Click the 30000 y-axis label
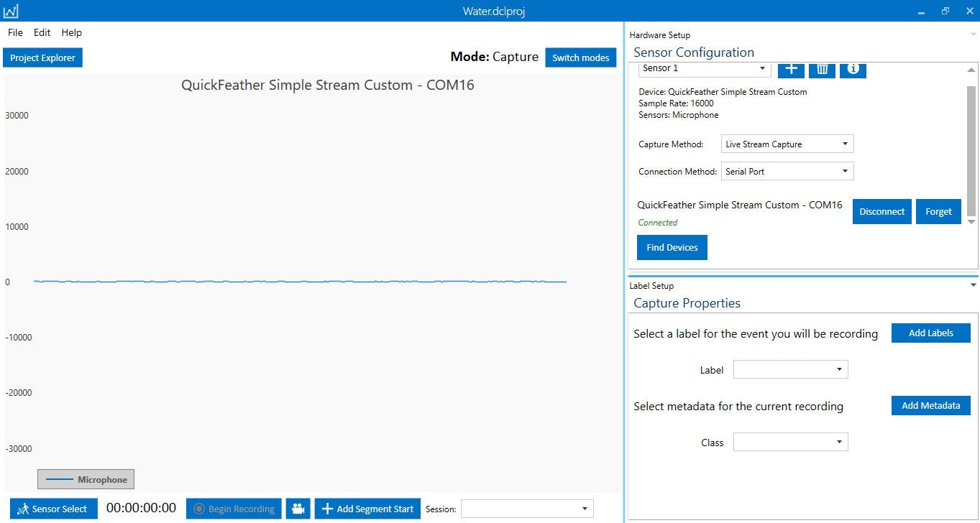The height and width of the screenshot is (523, 980). 17,116
